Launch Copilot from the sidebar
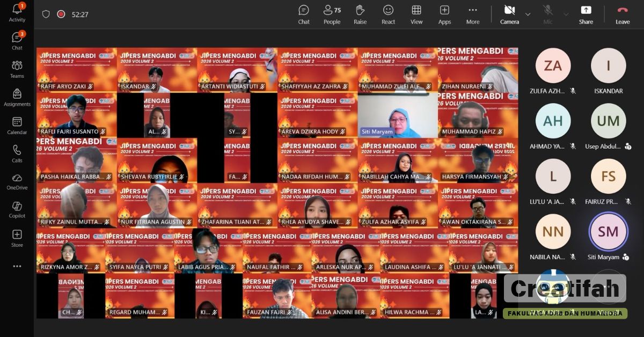The width and height of the screenshot is (644, 337). [x=17, y=210]
